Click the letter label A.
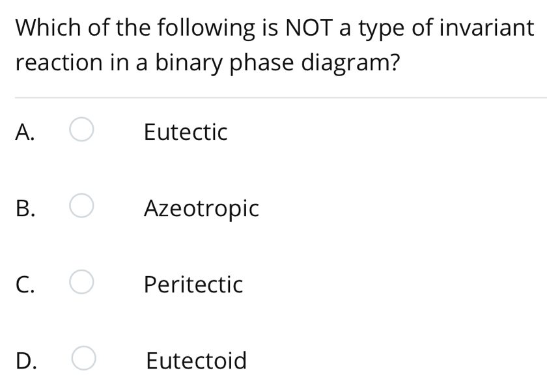 [x=25, y=132]
